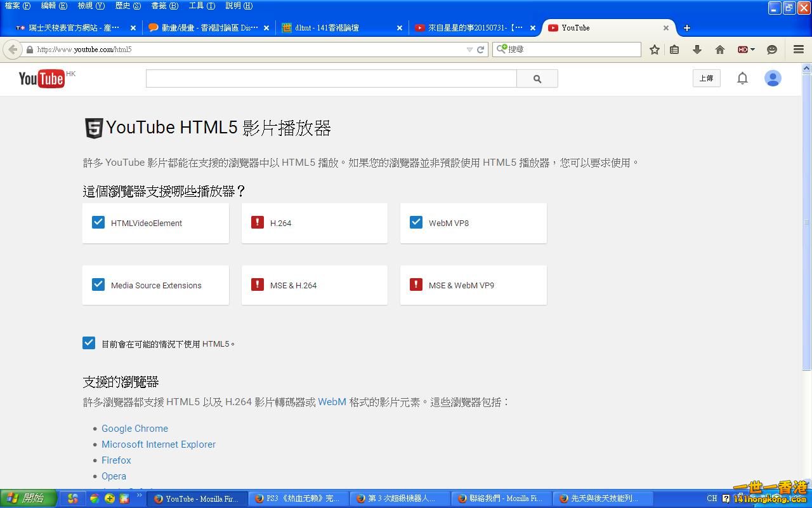Viewport: 812px width, 508px height.
Task: Open the Google Chrome link
Action: tap(134, 429)
